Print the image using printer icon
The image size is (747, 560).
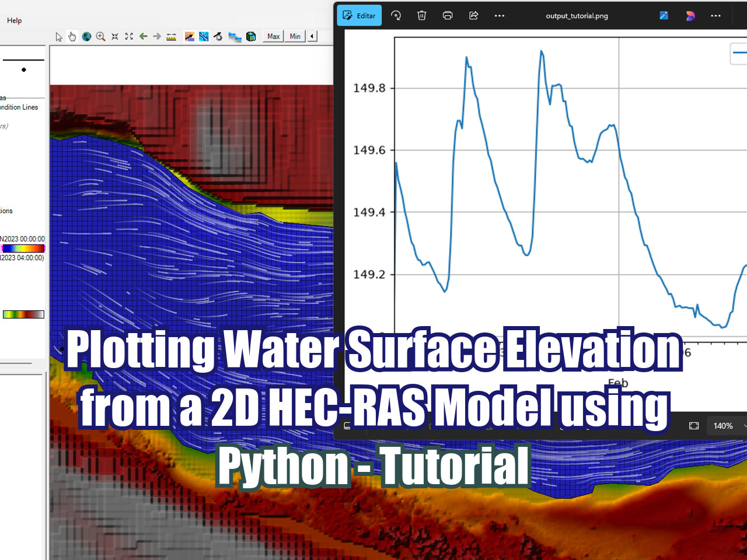[448, 16]
